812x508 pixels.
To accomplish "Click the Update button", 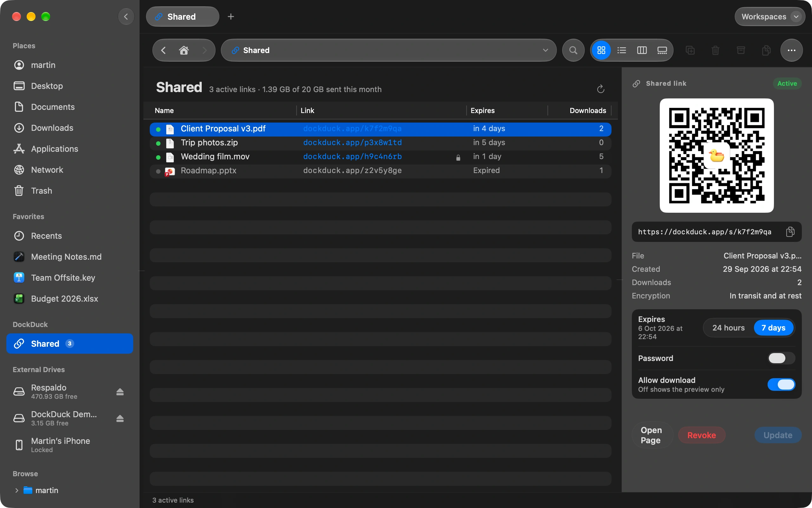I will (778, 435).
